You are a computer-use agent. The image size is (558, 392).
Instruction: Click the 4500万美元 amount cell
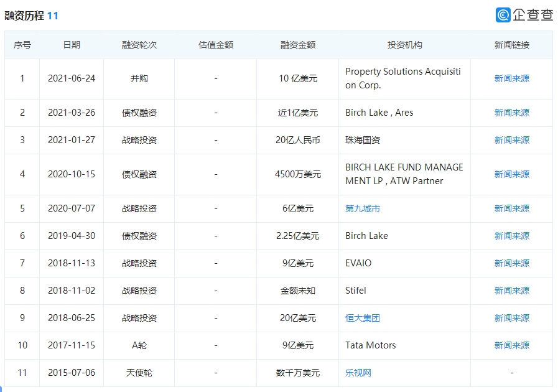click(x=298, y=174)
